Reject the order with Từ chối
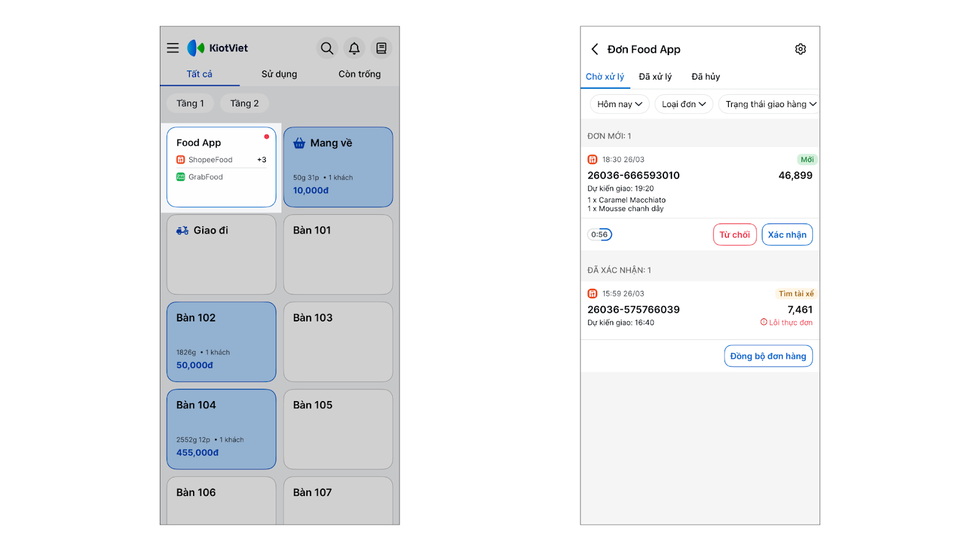 [735, 234]
